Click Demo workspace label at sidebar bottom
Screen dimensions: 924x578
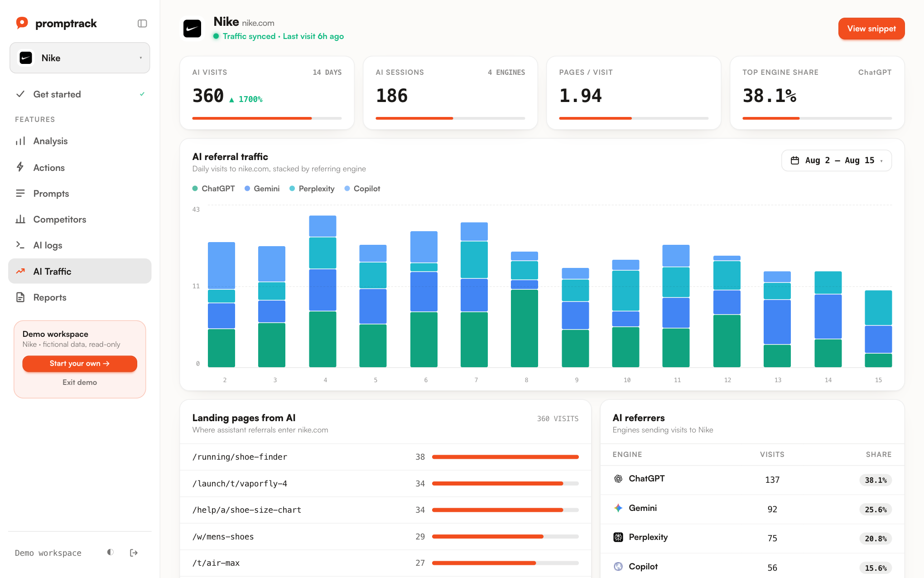48,553
